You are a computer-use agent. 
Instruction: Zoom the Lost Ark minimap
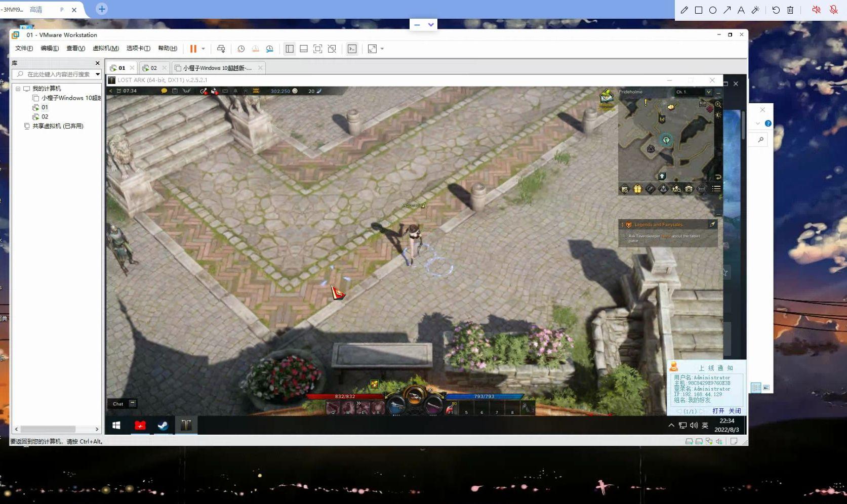point(718,104)
